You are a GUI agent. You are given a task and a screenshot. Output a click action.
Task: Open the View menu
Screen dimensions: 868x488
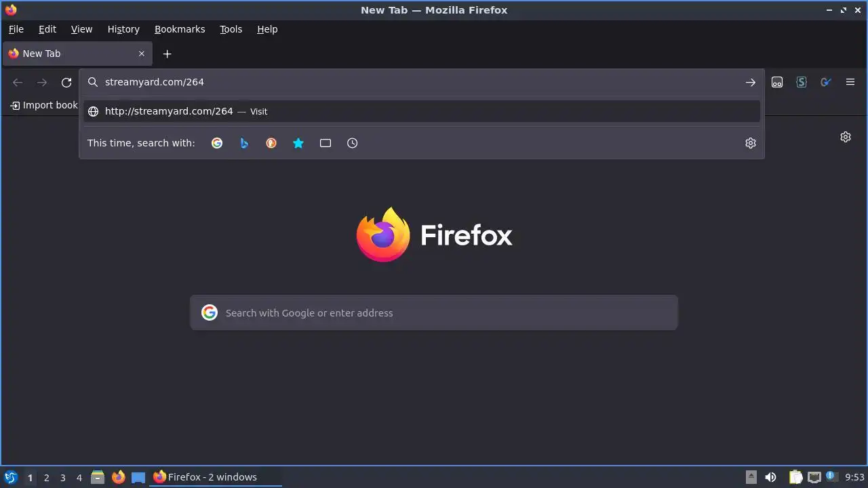click(x=81, y=29)
